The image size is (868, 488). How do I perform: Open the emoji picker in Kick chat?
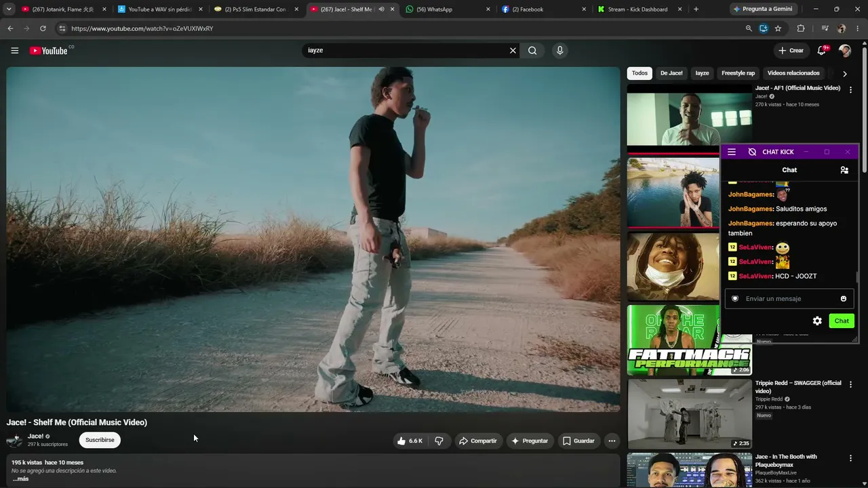844,299
